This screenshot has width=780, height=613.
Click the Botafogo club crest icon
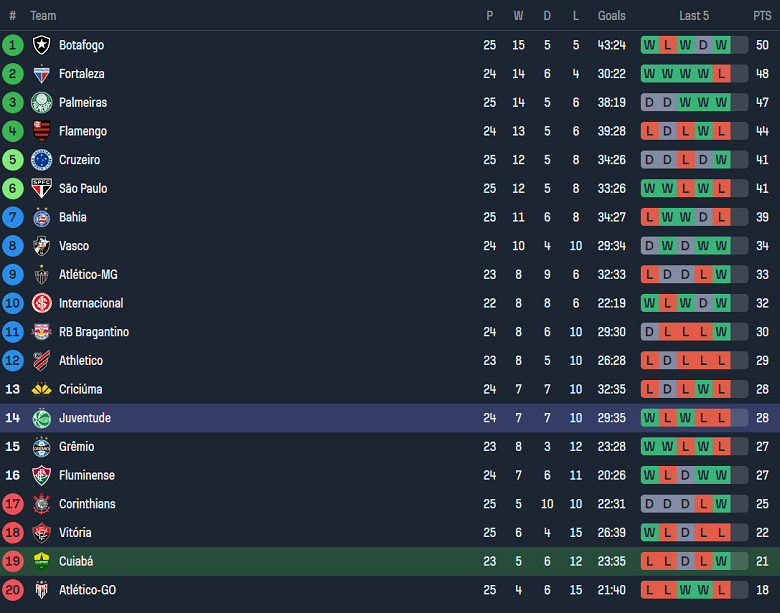point(41,45)
